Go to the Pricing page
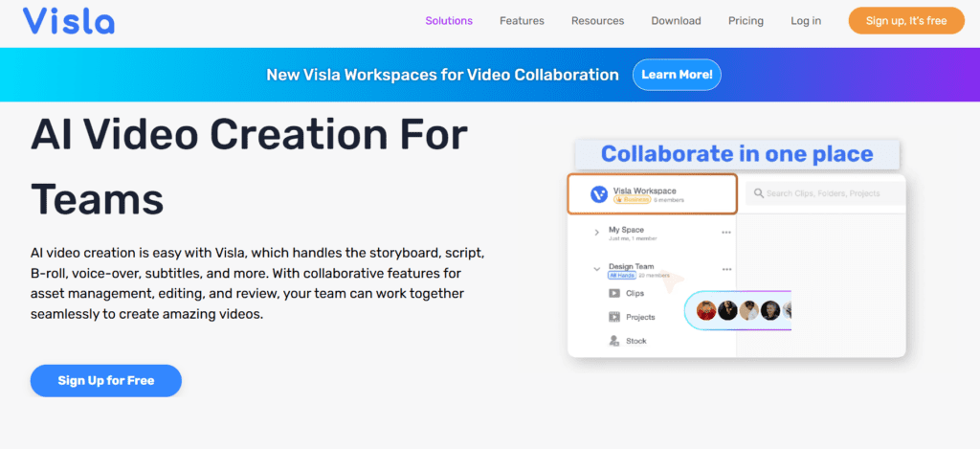The width and height of the screenshot is (980, 449). (746, 21)
